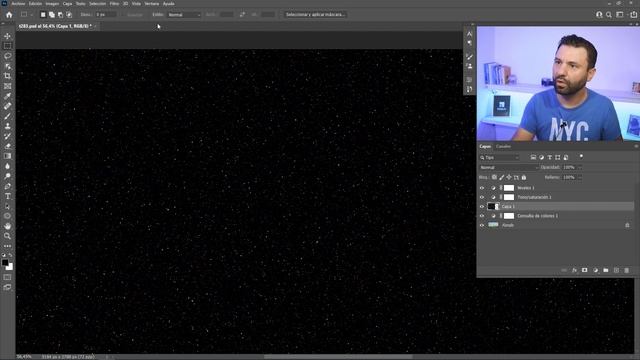Select the Frame tool

coord(7,86)
